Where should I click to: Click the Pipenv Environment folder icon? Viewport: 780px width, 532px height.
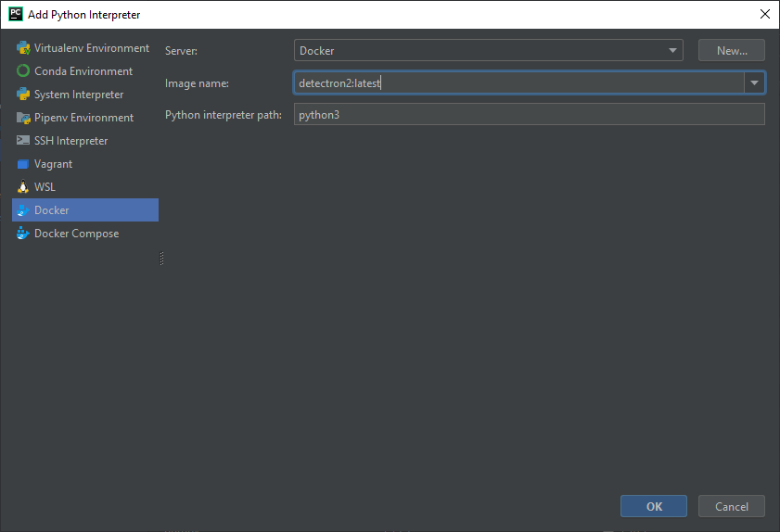(23, 118)
